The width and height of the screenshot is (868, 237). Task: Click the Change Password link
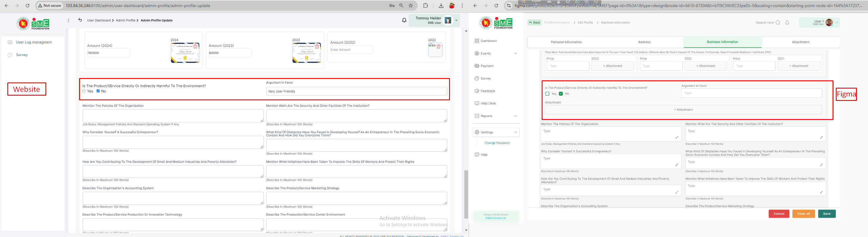[497, 143]
